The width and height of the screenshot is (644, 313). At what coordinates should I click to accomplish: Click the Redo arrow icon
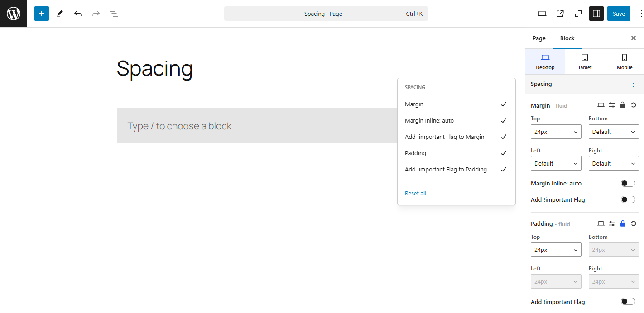[x=96, y=14]
